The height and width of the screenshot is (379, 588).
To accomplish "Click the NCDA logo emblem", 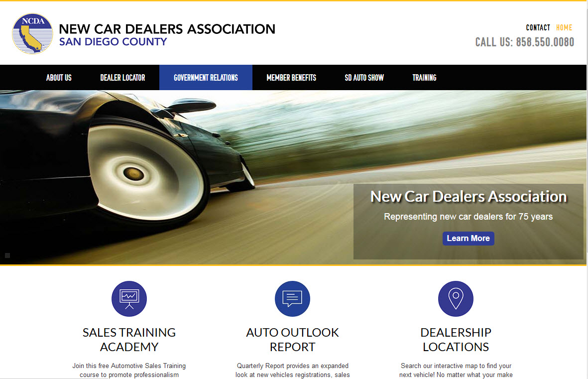I will click(x=32, y=33).
